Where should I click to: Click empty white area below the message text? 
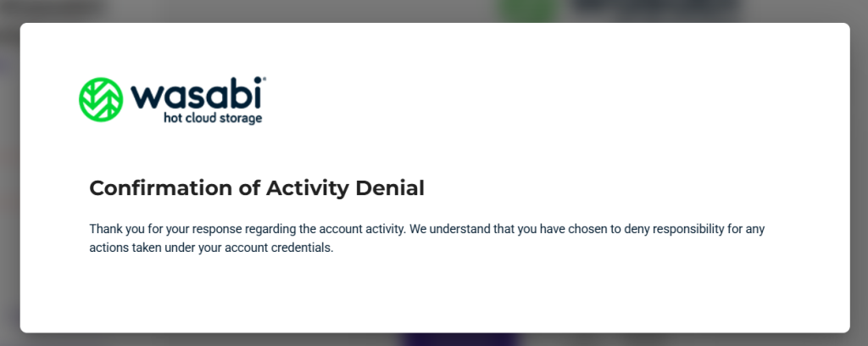435,293
